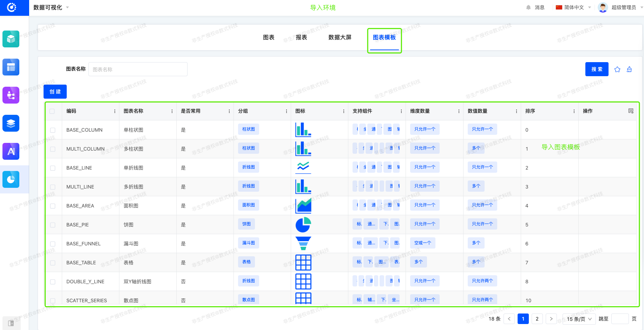Check the MULTI_LINE row checkbox

point(53,187)
